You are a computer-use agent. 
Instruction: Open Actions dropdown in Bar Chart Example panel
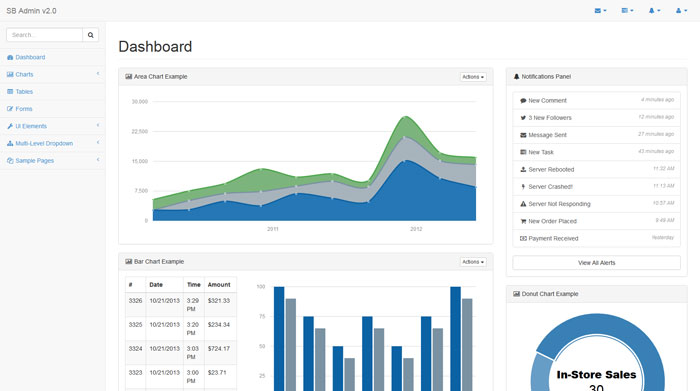tap(473, 262)
